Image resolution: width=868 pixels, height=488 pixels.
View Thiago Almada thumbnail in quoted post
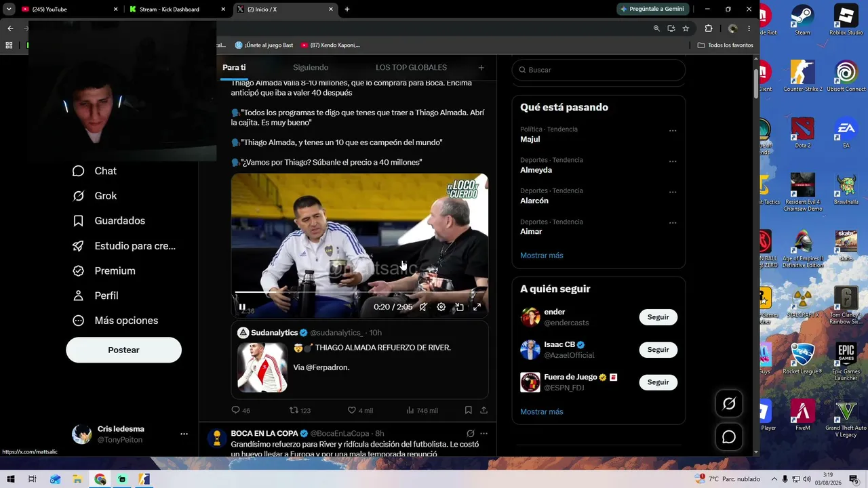coord(262,368)
